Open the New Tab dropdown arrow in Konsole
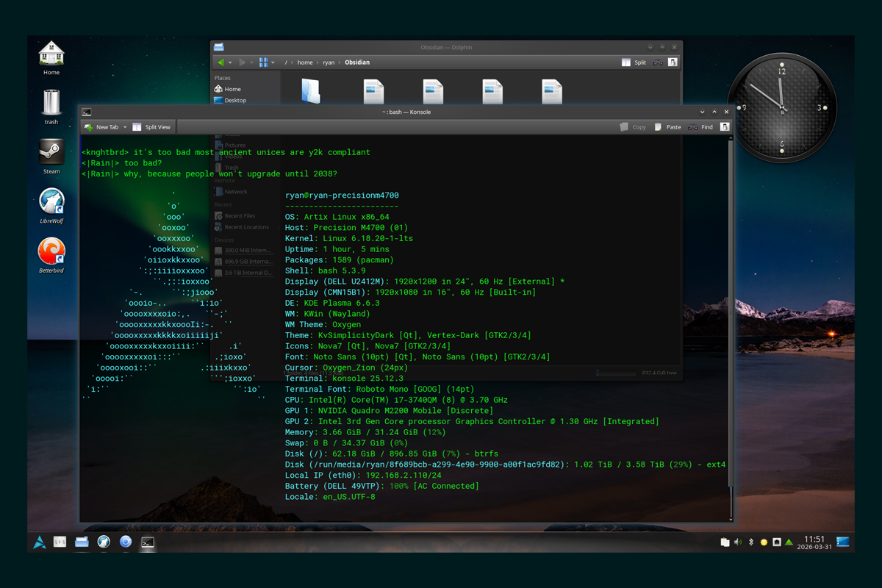Image resolution: width=882 pixels, height=588 pixels. click(x=125, y=127)
